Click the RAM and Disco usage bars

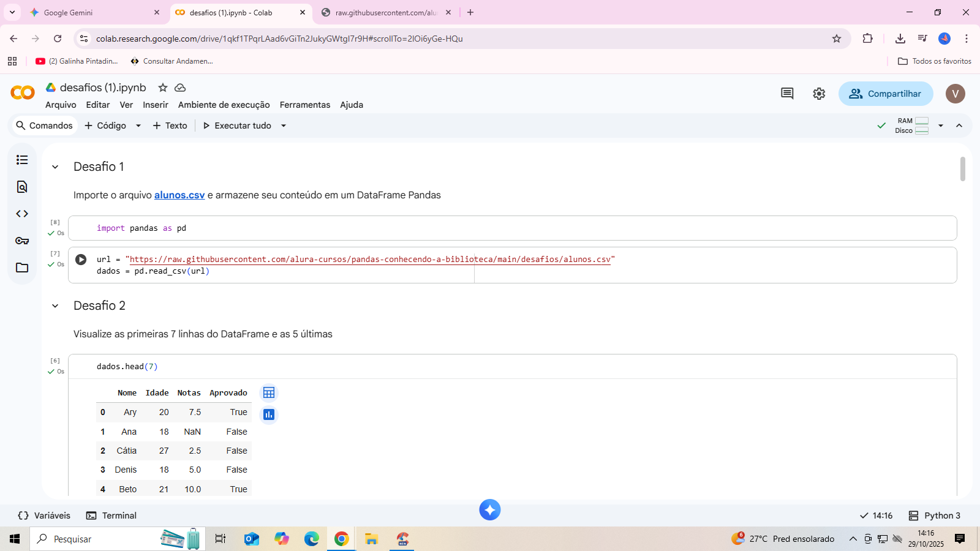[912, 126]
